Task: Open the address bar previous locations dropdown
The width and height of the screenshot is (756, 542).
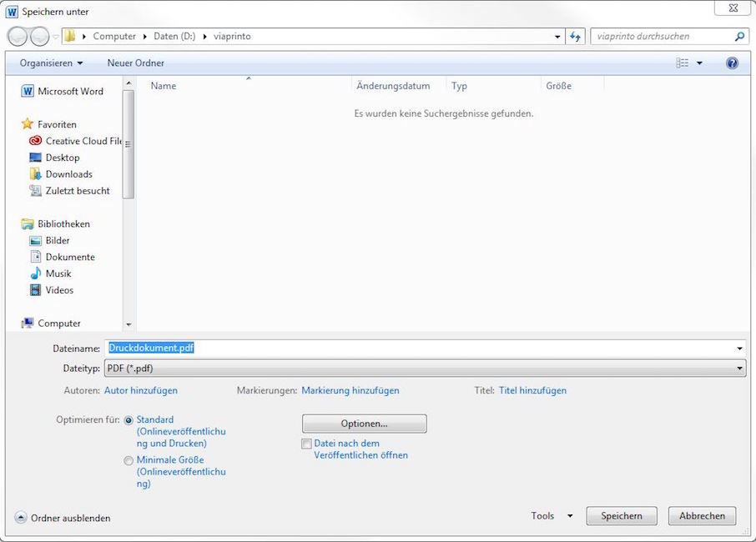Action: point(557,37)
